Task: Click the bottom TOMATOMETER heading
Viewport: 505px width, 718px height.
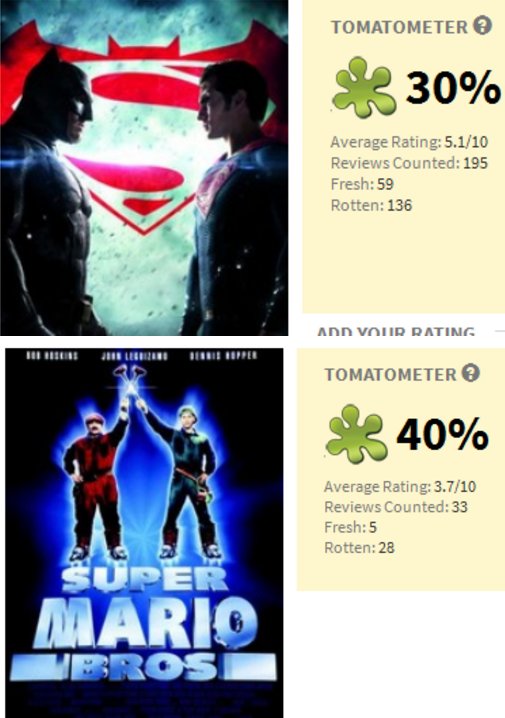Action: click(x=391, y=375)
